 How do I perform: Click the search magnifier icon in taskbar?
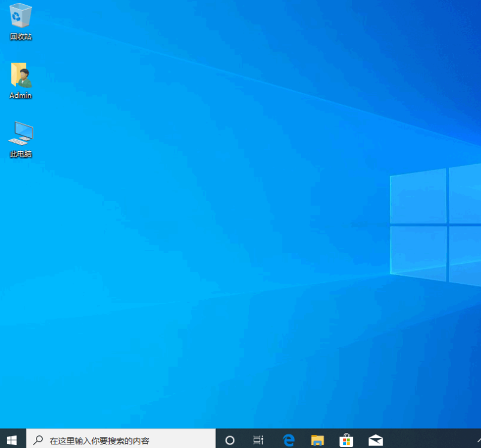37,439
